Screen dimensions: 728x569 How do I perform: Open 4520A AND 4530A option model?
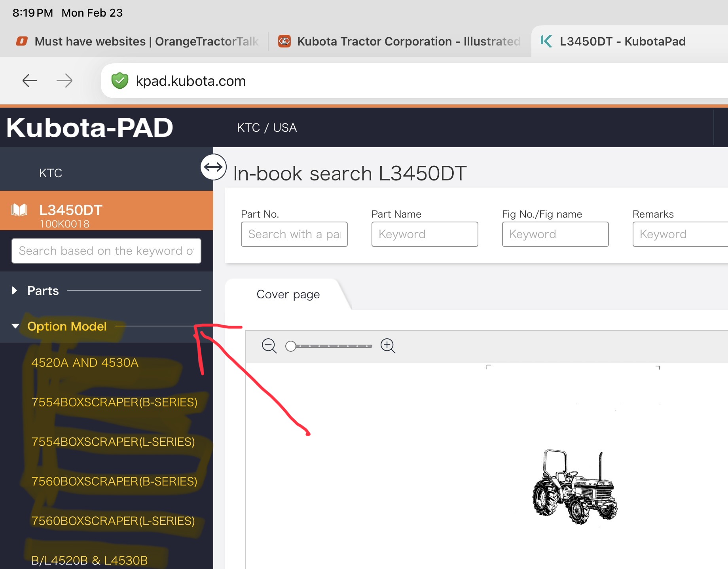[x=85, y=363]
